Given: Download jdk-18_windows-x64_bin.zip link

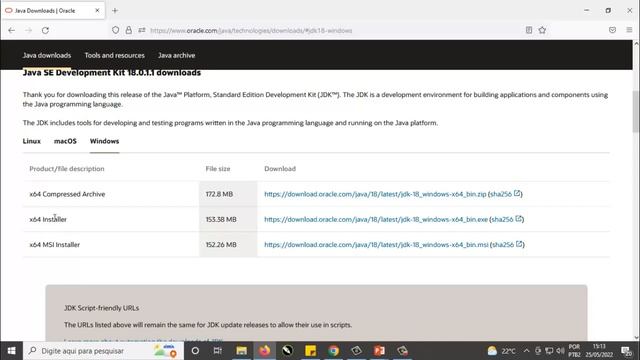Looking at the screenshot, I should point(375,194).
